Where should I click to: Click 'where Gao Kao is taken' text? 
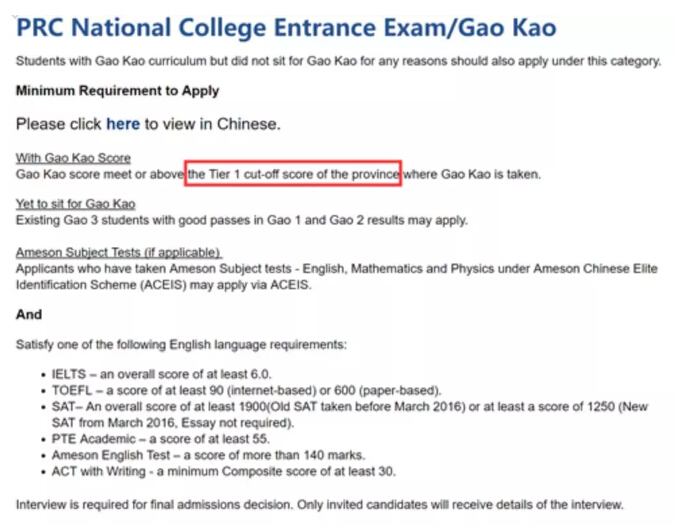[472, 174]
